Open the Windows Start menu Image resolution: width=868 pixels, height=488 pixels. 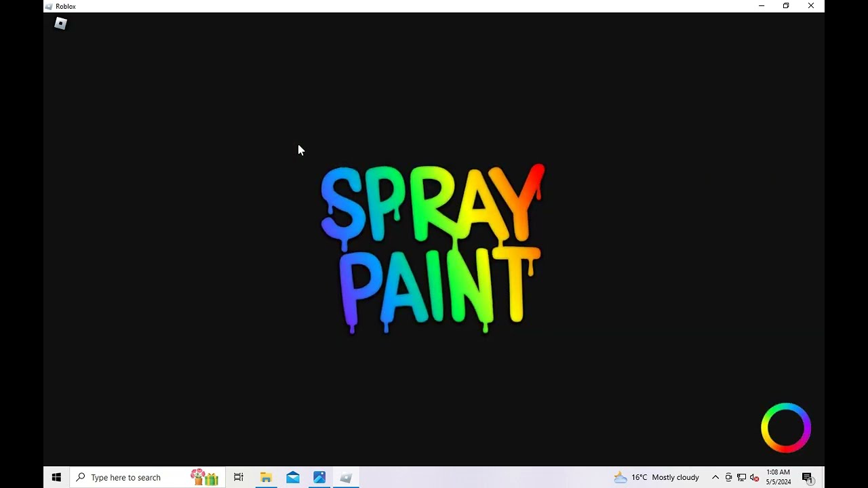57,477
